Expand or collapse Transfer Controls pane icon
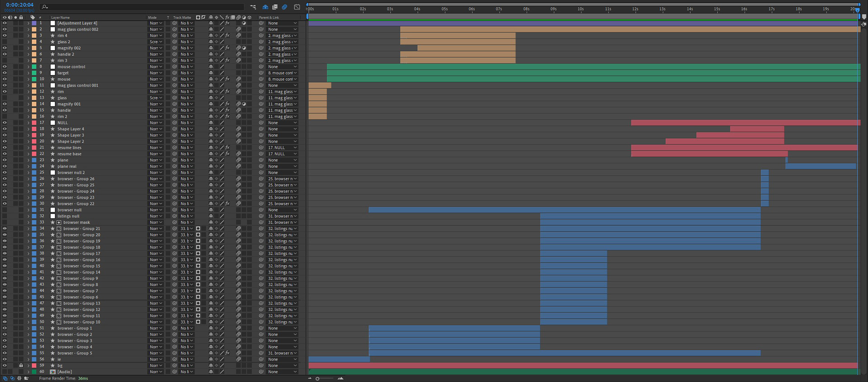868x382 pixels. point(12,378)
